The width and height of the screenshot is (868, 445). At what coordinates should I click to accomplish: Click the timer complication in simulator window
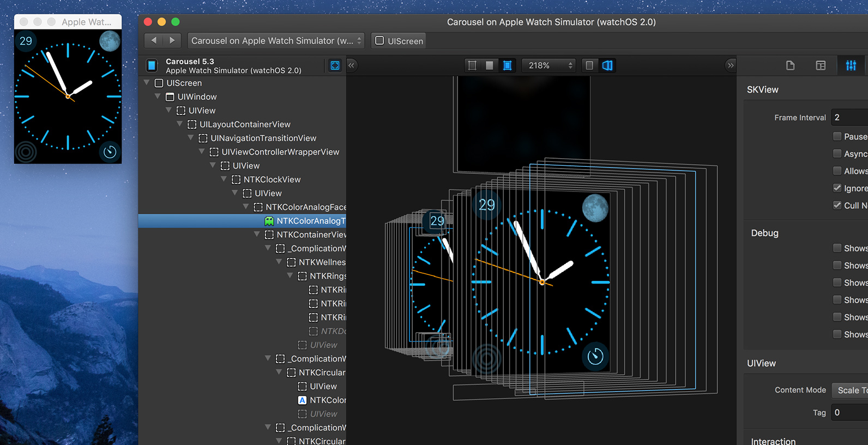[x=110, y=152]
